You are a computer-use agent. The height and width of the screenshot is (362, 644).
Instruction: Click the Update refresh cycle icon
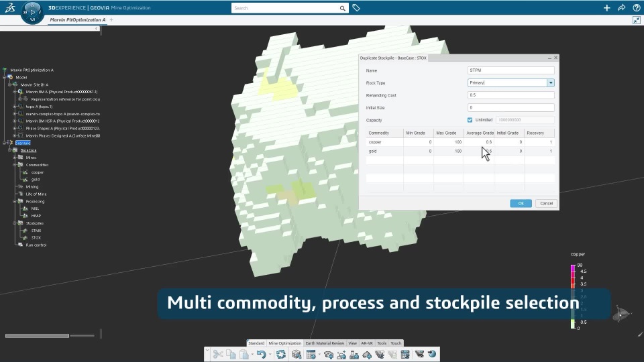click(x=281, y=354)
